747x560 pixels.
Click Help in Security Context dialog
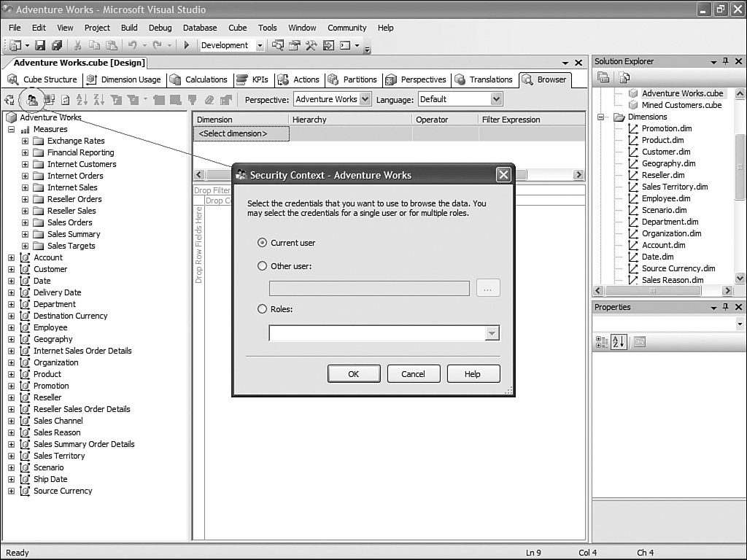pos(473,374)
